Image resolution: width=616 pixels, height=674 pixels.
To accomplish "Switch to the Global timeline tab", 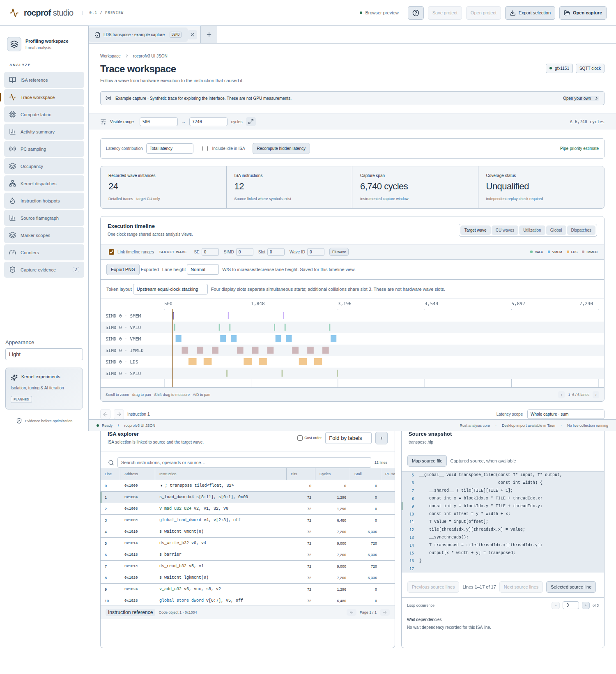I will point(556,230).
